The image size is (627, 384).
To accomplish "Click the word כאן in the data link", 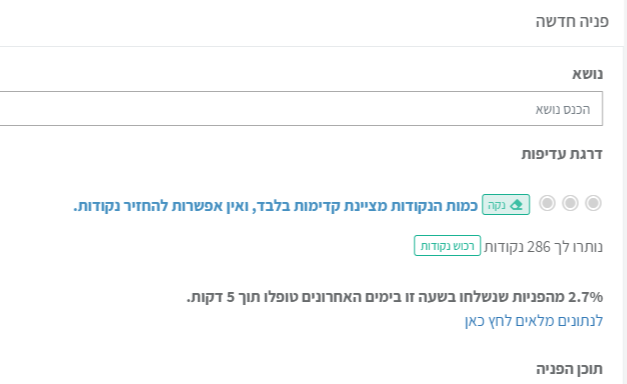I will coord(474,321).
